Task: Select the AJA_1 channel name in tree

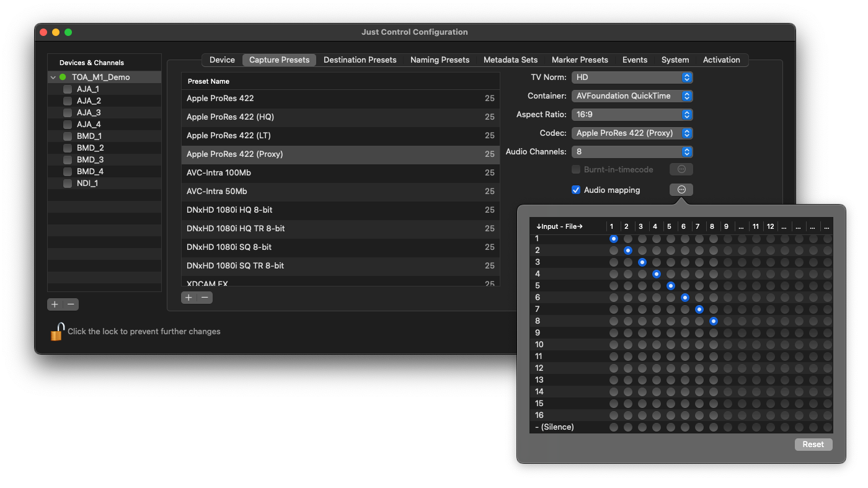Action: (x=88, y=89)
